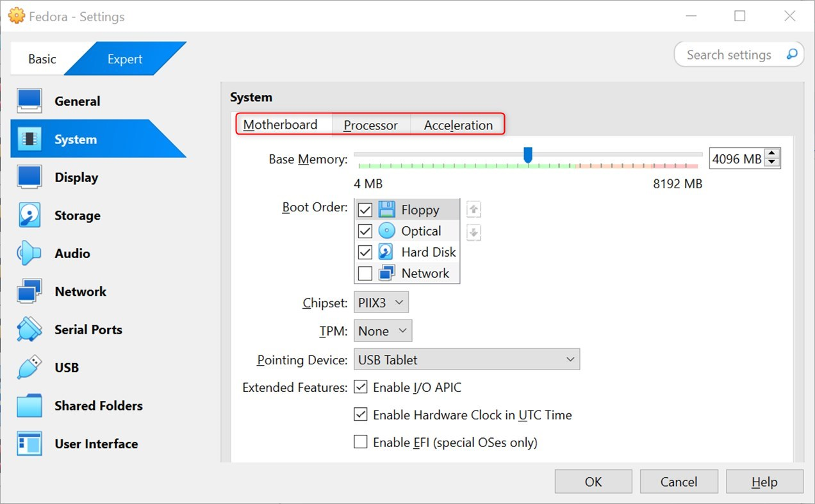The width and height of the screenshot is (815, 504).
Task: Click the Serial Ports plug icon
Action: point(29,329)
